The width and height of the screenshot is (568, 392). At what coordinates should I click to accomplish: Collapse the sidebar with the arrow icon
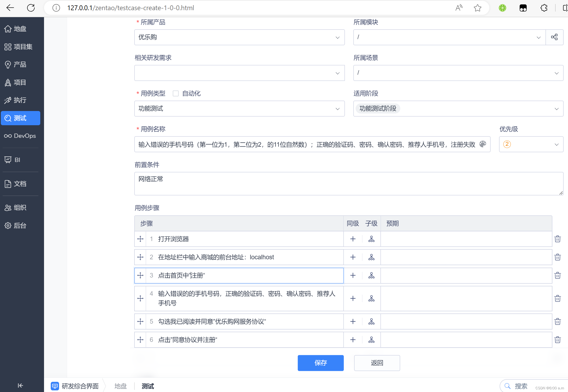pyautogui.click(x=20, y=385)
